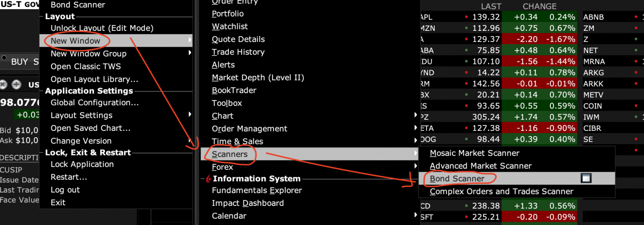Click the round X icon in bond panel
This screenshot has width=644, height=225.
(4, 84)
